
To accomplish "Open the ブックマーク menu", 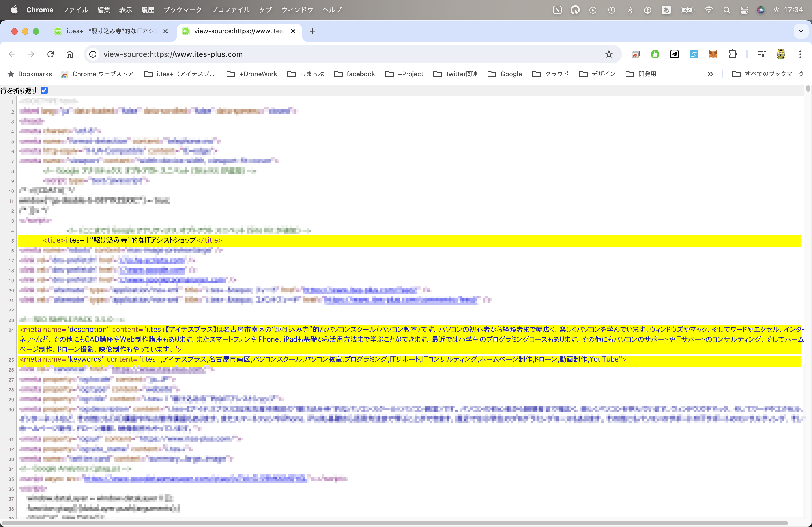I will [x=183, y=10].
